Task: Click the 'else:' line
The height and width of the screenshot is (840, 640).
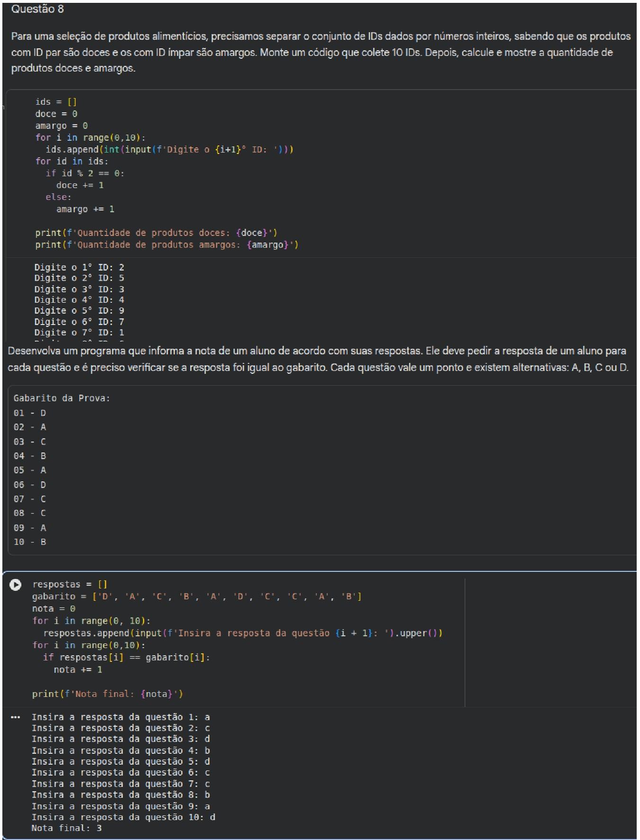Action: coord(59,197)
